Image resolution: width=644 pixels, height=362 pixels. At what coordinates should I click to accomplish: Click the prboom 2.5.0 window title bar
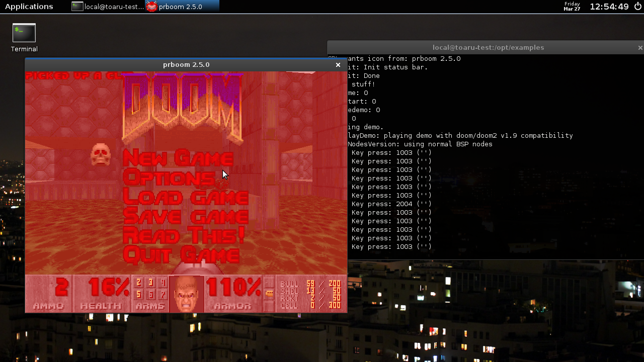(x=186, y=64)
